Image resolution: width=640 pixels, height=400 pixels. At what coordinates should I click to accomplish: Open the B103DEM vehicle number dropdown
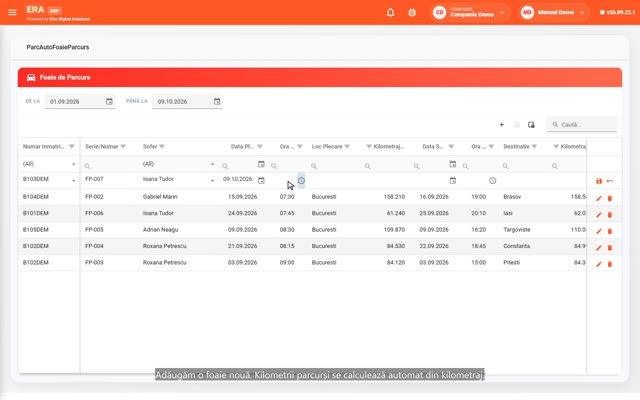coord(73,180)
